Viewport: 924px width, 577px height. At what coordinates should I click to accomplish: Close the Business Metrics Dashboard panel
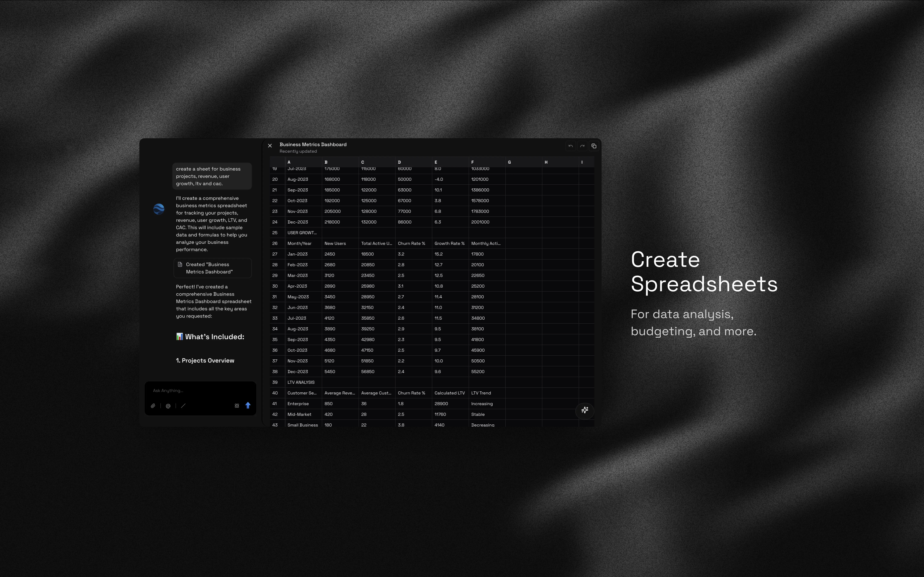270,146
